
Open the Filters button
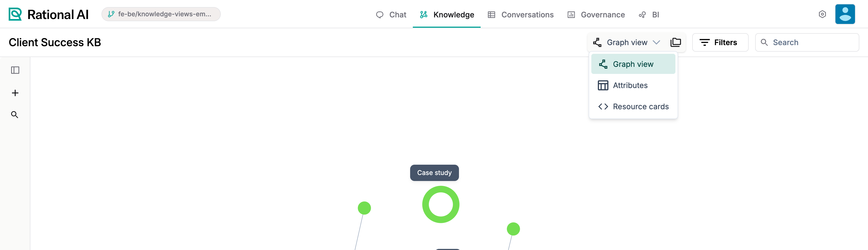720,42
